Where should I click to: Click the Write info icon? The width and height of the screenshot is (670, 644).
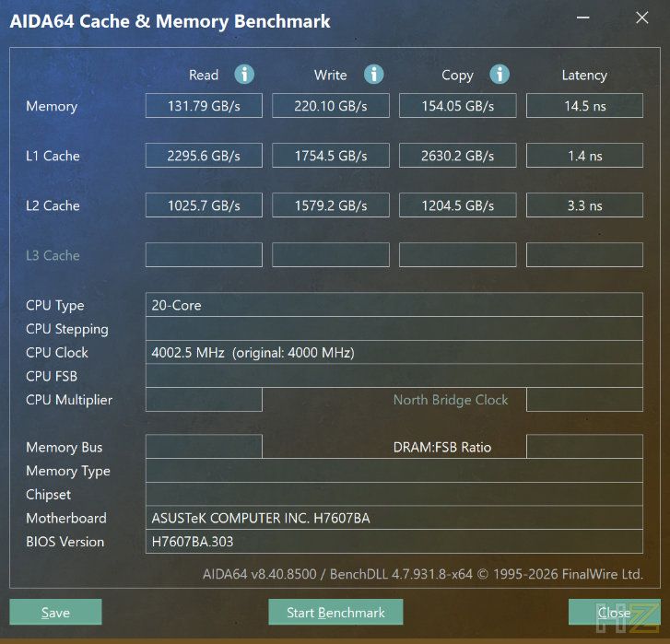(x=374, y=75)
